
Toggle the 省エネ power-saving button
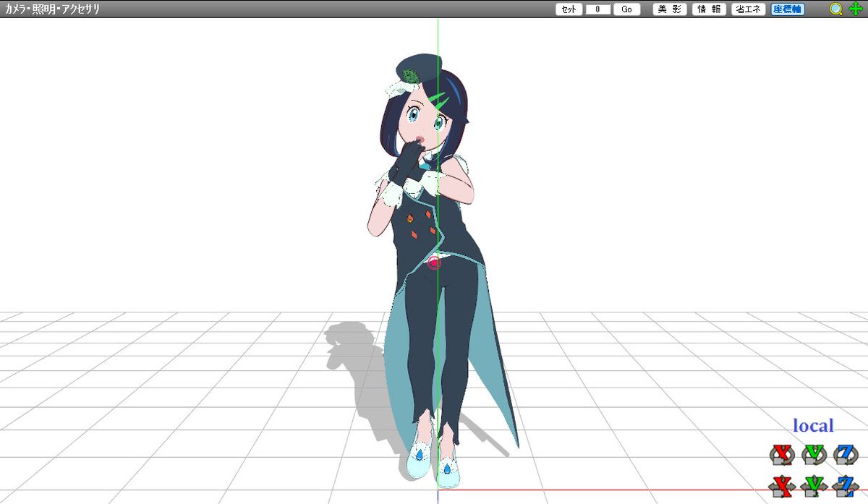(x=749, y=9)
